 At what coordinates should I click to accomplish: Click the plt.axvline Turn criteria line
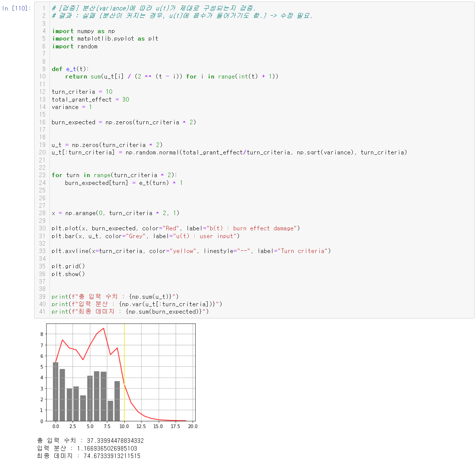191,251
